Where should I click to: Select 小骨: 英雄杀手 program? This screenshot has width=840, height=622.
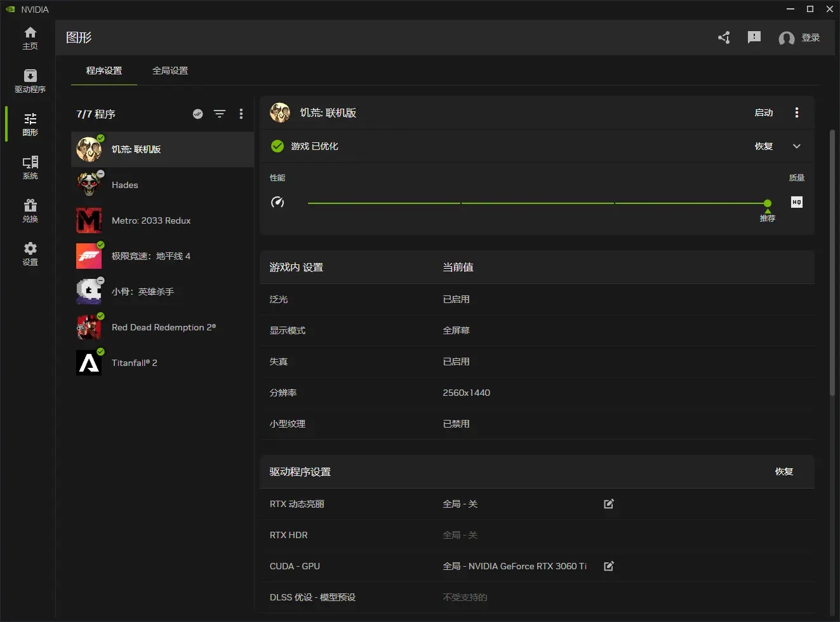pyautogui.click(x=163, y=292)
